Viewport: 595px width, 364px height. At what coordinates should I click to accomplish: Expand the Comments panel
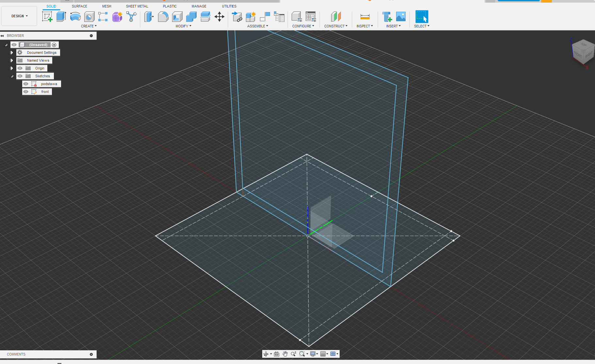[91, 354]
